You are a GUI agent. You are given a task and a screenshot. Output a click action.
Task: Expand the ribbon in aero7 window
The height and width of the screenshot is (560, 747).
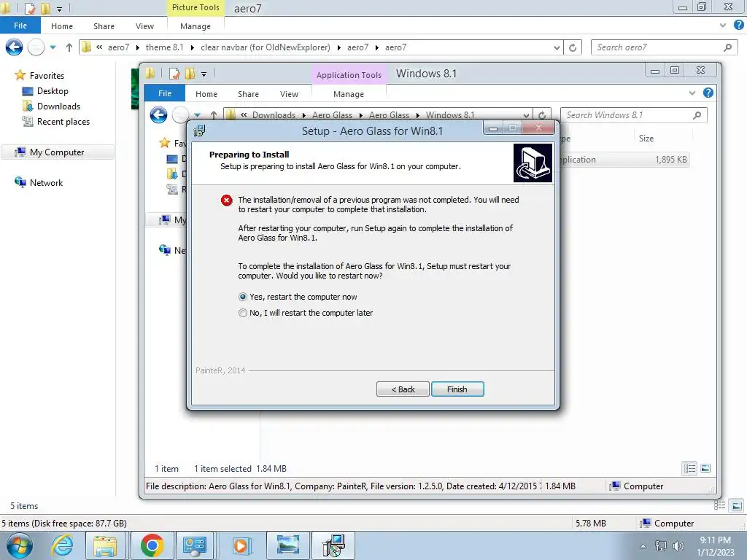723,26
